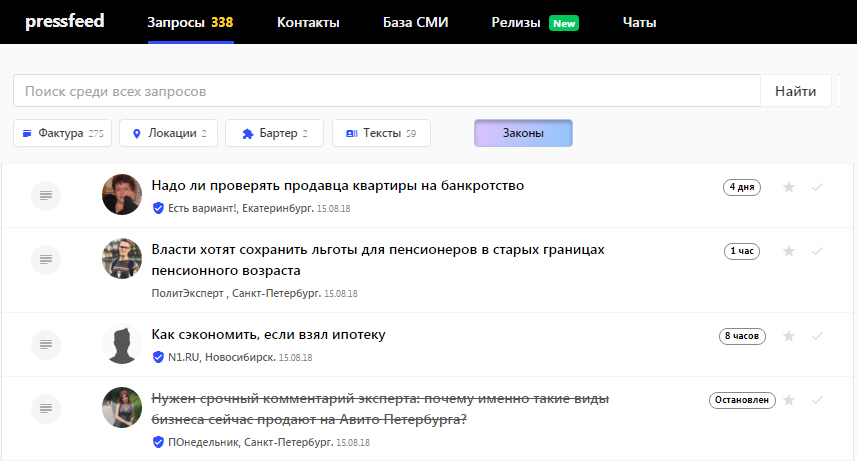Viewport: 857px width, 461px height.
Task: Click the 338 requests counter
Action: coord(222,22)
